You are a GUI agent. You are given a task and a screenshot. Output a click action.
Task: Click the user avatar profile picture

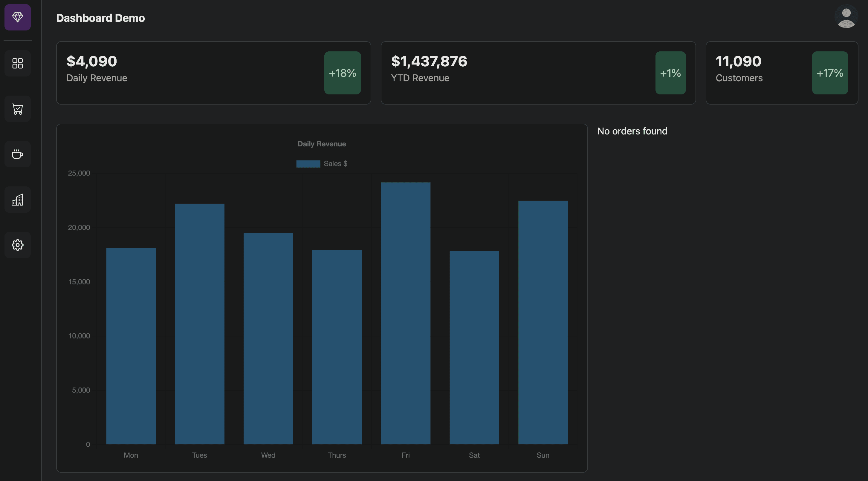(846, 17)
